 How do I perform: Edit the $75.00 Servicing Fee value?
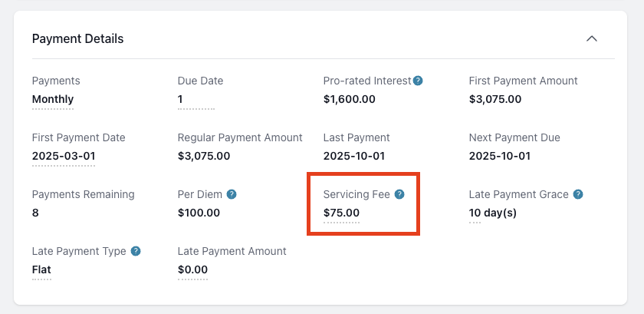[x=341, y=213]
